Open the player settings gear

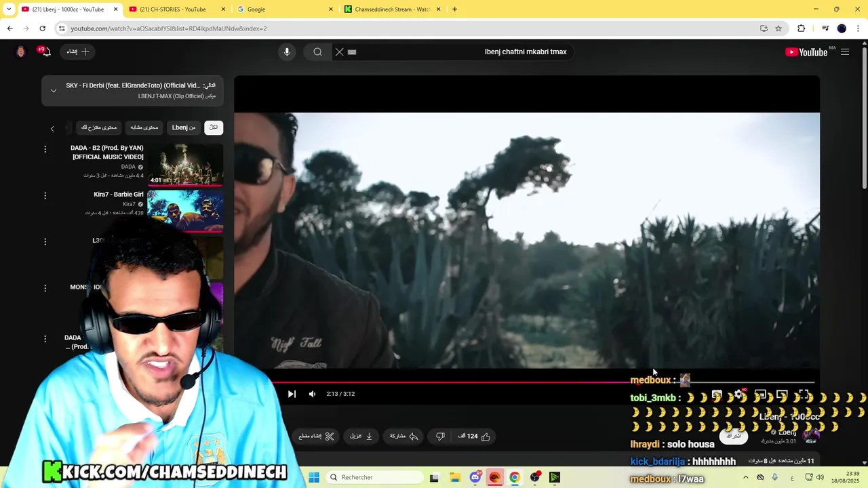click(x=738, y=394)
